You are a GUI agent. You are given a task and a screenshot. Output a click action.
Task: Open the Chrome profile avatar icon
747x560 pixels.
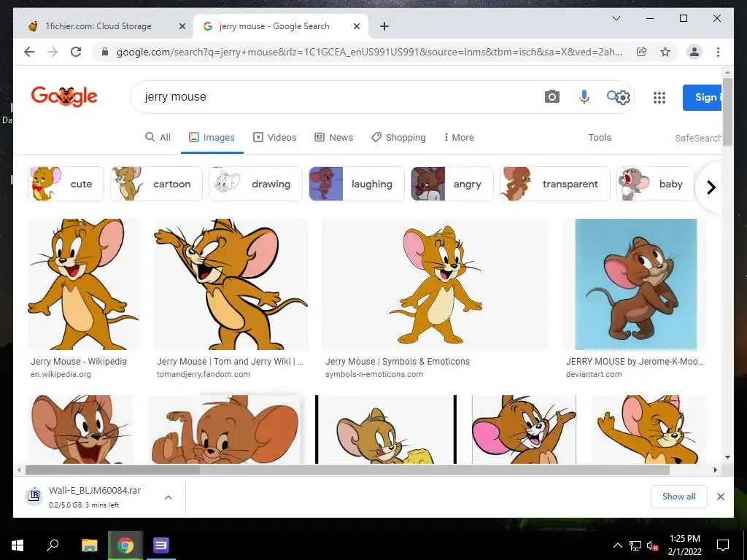click(694, 52)
